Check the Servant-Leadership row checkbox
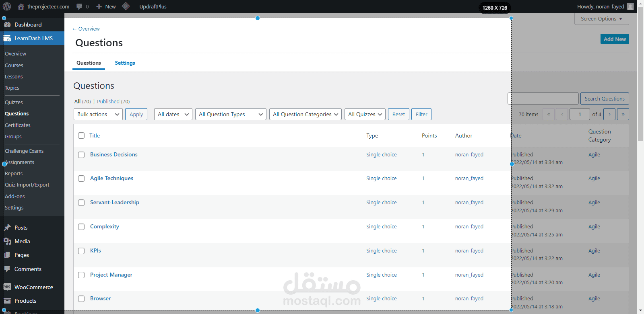Viewport: 644px width, 314px height. [x=81, y=203]
